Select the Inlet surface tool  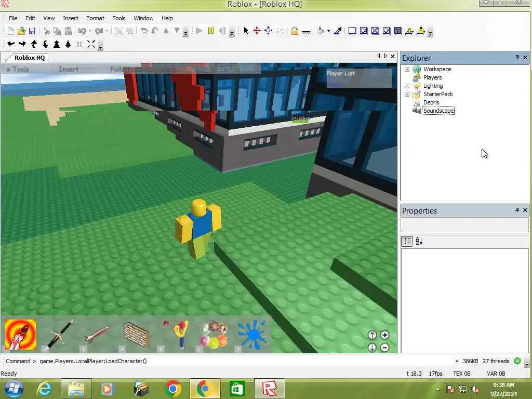pos(398,31)
